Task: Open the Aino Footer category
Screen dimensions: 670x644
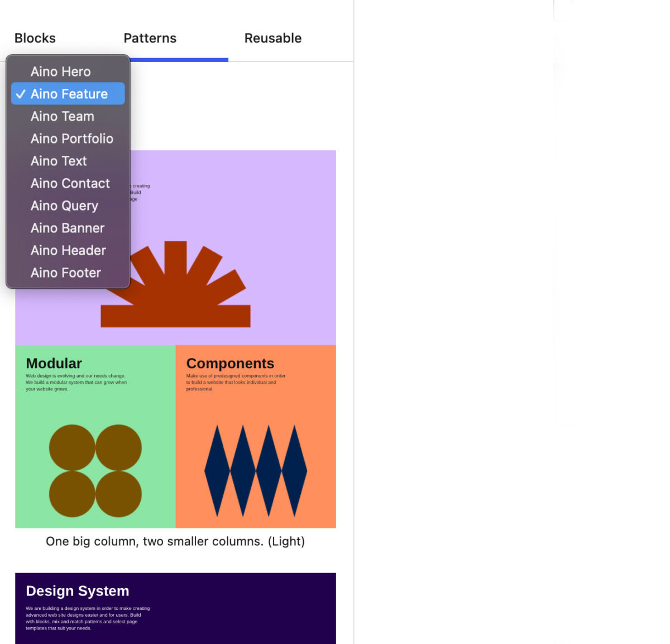Action: (x=65, y=273)
